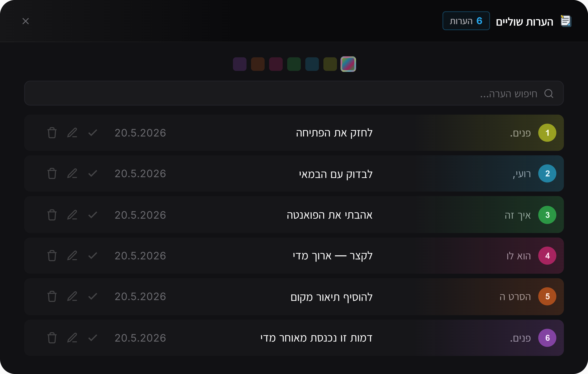588x374 pixels.
Task: Click the green number 3 badge
Action: pos(547,215)
